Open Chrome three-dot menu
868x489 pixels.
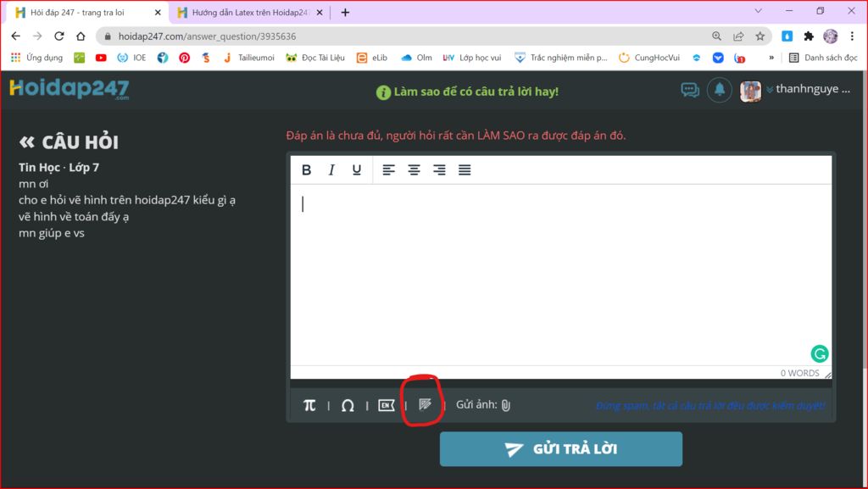[852, 36]
